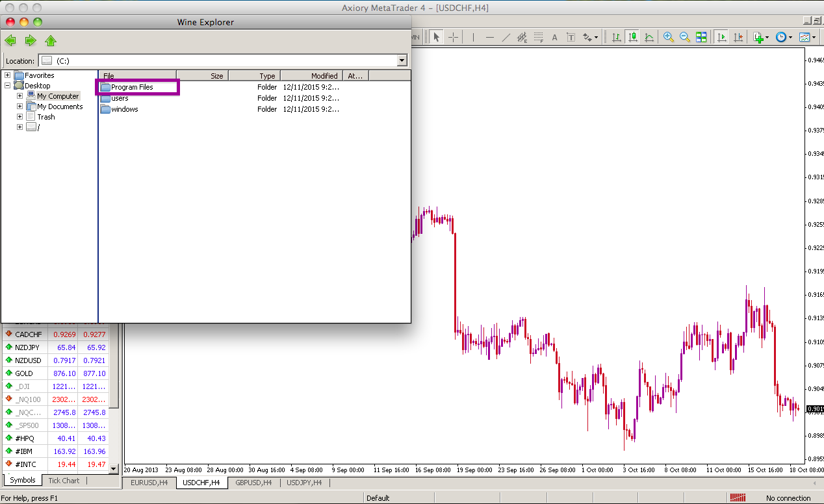Image resolution: width=824 pixels, height=504 pixels.
Task: Click the Zoom Out magnifier icon
Action: (x=684, y=37)
